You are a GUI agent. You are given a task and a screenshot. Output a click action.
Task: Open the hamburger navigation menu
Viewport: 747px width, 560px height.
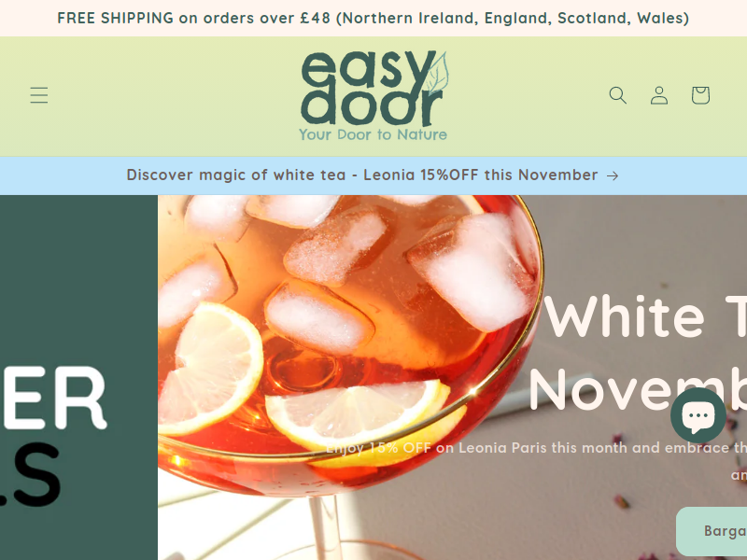pyautogui.click(x=39, y=95)
